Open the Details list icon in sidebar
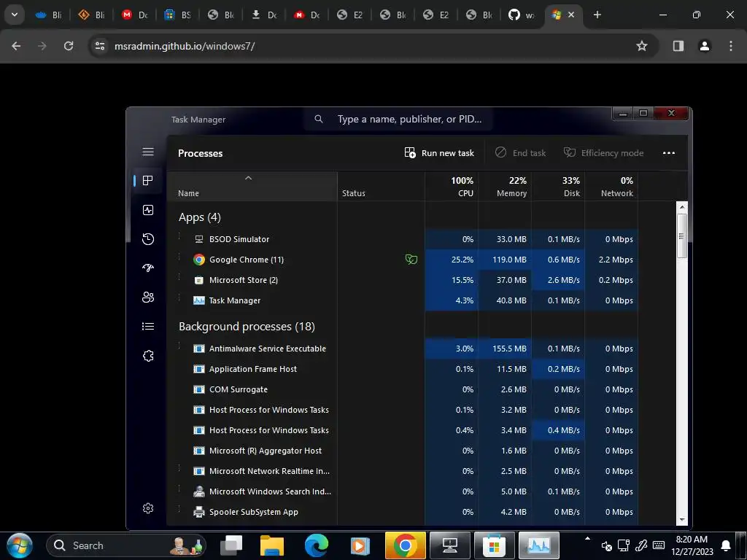This screenshot has width=747, height=560. 147,326
